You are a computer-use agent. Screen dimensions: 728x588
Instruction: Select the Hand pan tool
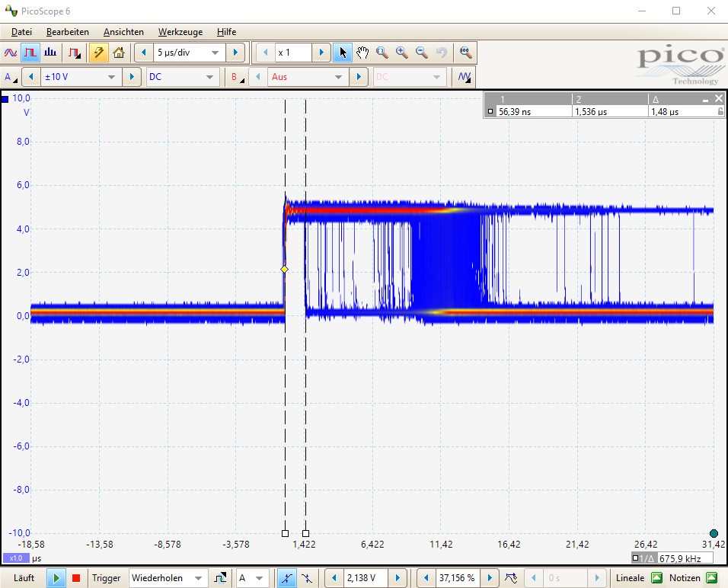tap(362, 53)
